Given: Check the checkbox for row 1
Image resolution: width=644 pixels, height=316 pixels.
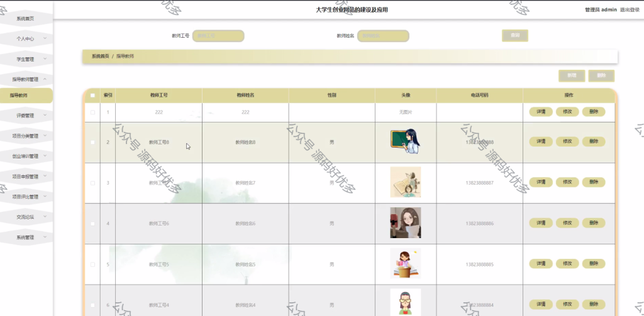Looking at the screenshot, I should (92, 112).
